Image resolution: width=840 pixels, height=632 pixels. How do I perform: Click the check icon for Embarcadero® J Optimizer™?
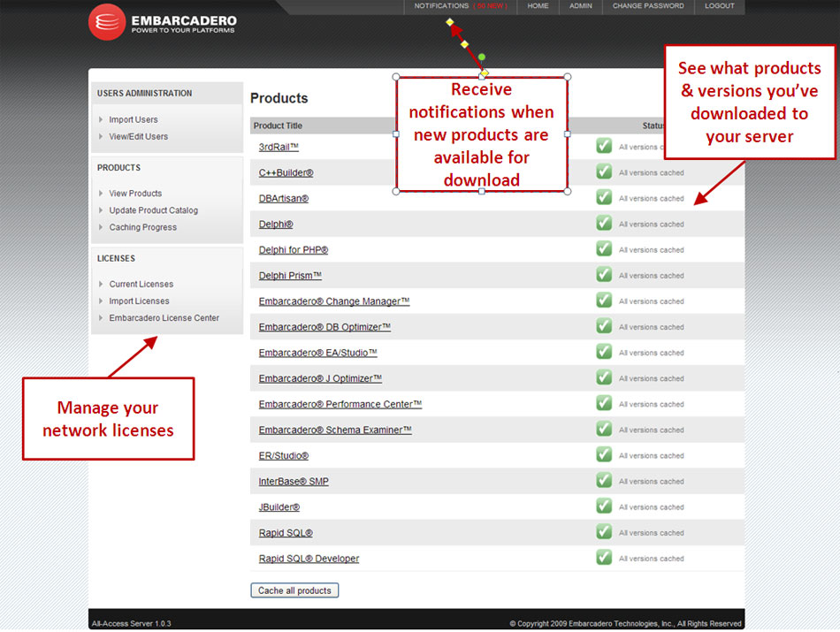pyautogui.click(x=604, y=377)
